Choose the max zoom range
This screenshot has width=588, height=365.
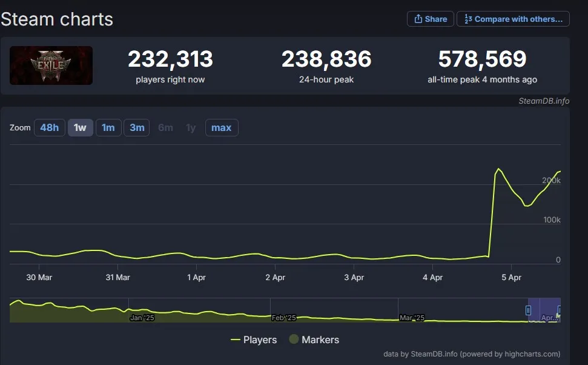coord(221,128)
